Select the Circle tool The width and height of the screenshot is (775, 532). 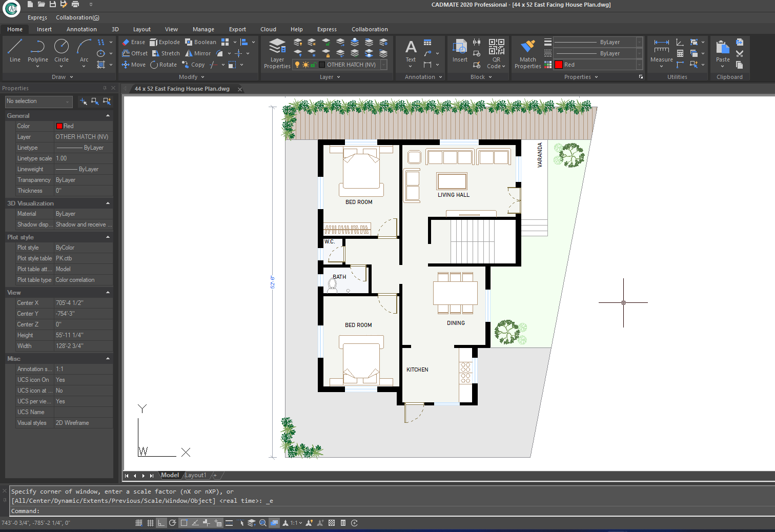[62, 50]
